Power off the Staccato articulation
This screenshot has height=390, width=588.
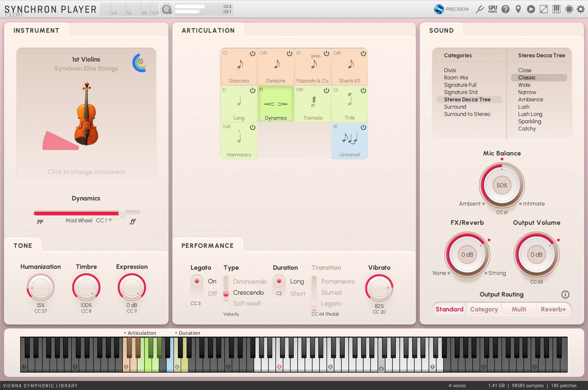pyautogui.click(x=252, y=52)
